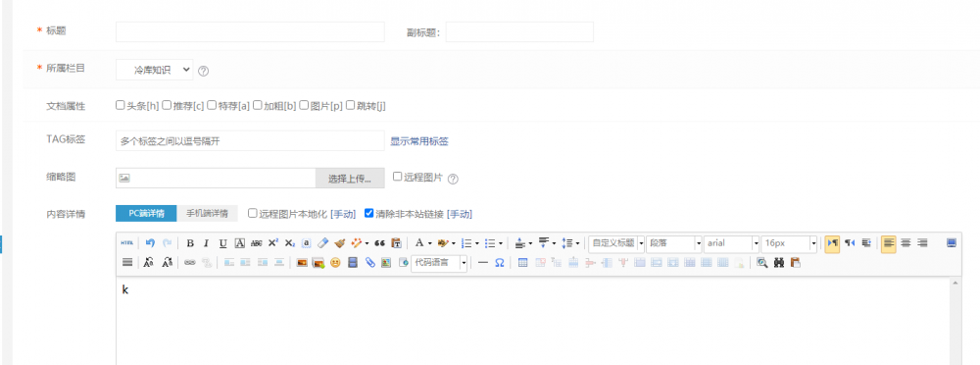This screenshot has width=980, height=365.
Task: Apply strikethrough formatting
Action: pos(256,243)
